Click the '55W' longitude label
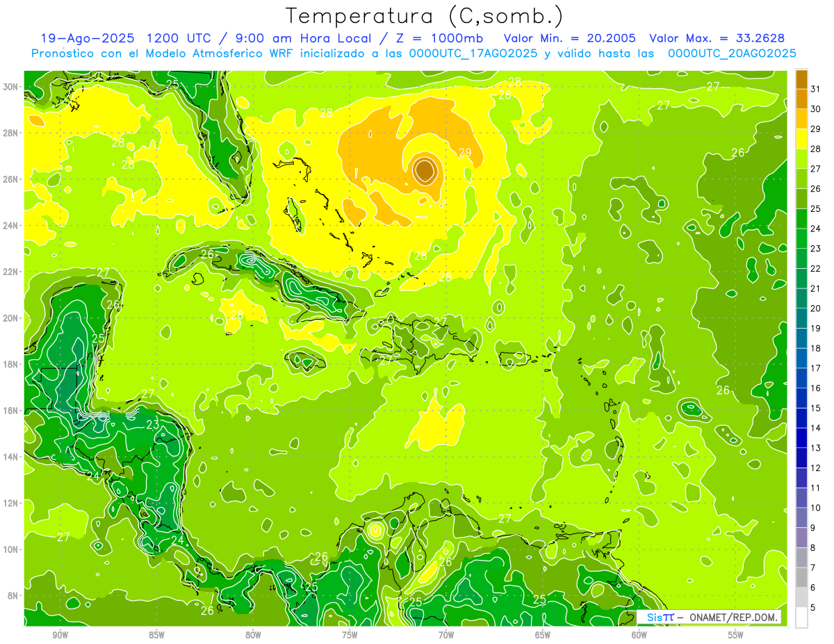 tap(736, 635)
